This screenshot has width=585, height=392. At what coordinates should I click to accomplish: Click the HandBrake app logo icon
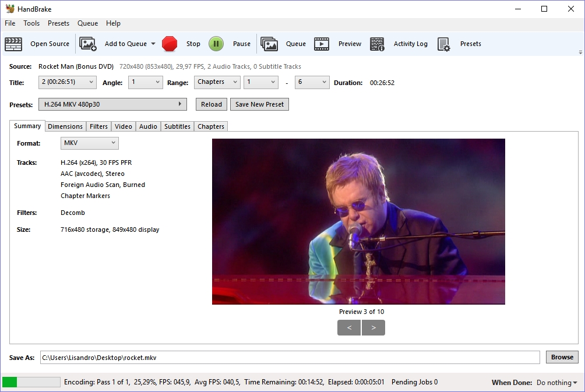(10, 9)
